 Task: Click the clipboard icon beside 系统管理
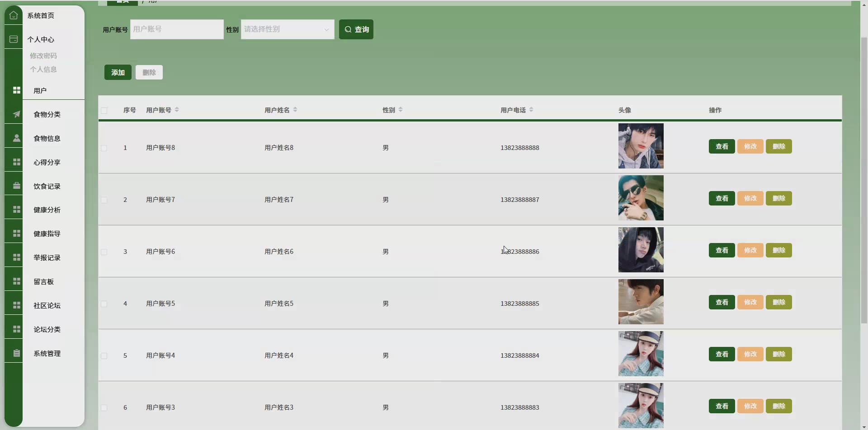pyautogui.click(x=17, y=353)
